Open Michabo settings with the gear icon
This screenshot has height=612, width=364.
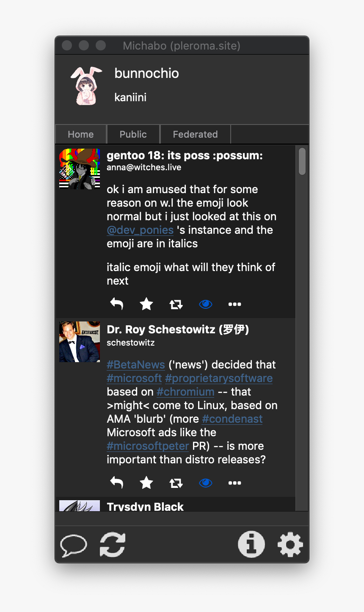pyautogui.click(x=290, y=545)
